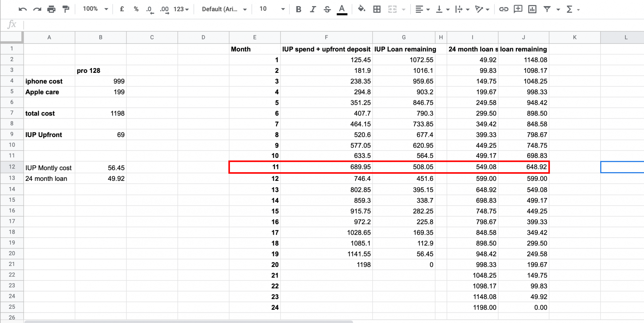Select the 'IUP Upfront' cell
Image resolution: width=644 pixels, height=323 pixels.
click(x=49, y=135)
